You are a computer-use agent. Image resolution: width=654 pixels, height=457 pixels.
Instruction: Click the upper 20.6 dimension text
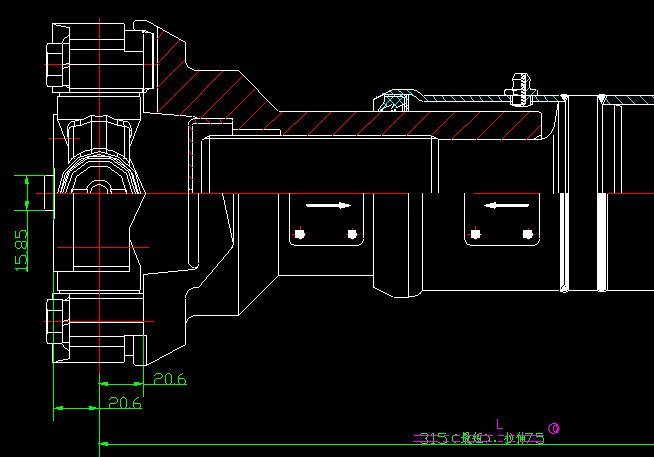(x=169, y=379)
